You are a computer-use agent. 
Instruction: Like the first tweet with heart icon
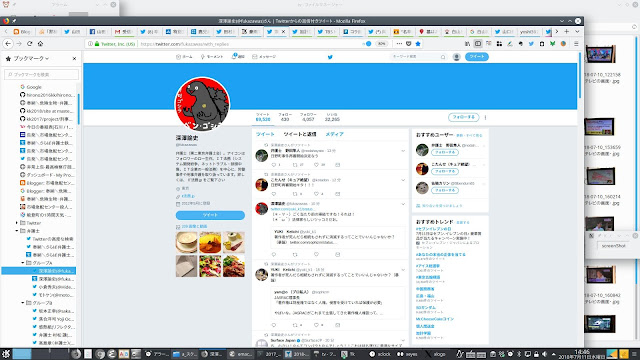coord(316,165)
